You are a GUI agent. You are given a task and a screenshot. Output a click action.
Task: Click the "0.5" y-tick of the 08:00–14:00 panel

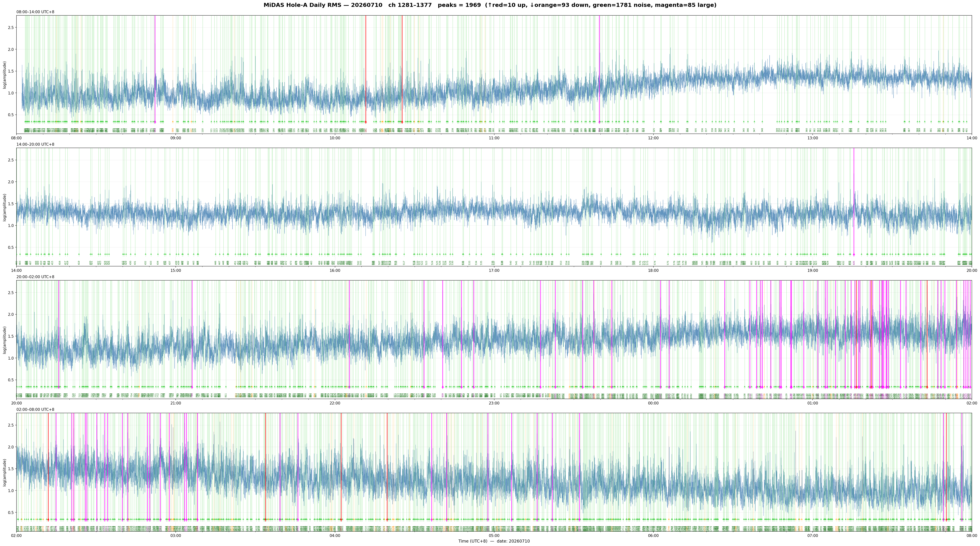coord(11,115)
